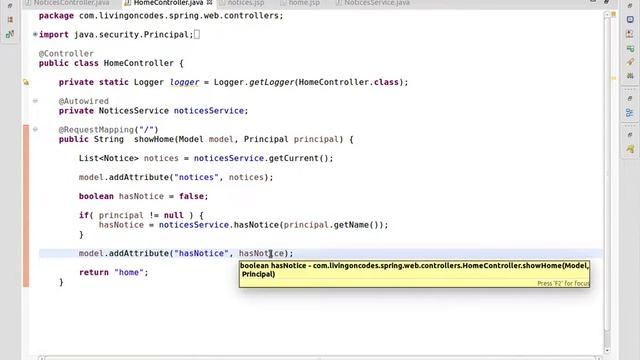The height and width of the screenshot is (360, 640).
Task: Open the dark grey icon below the pencil icon
Action: [x=630, y=76]
